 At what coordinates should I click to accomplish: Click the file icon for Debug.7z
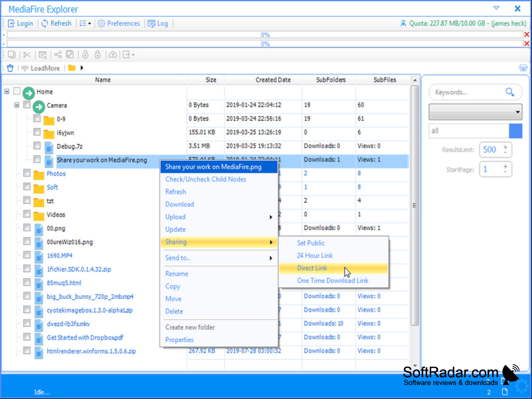pyautogui.click(x=49, y=147)
